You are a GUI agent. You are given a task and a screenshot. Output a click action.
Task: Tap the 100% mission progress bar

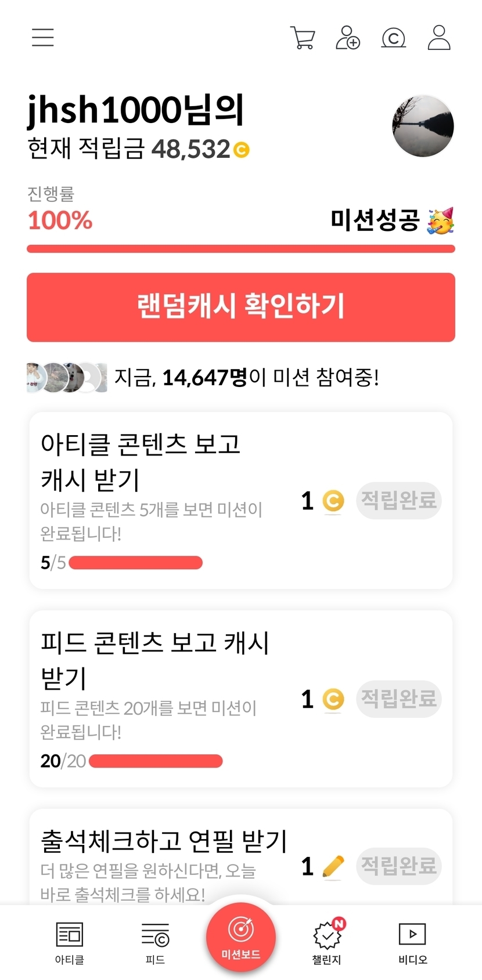coord(240,249)
